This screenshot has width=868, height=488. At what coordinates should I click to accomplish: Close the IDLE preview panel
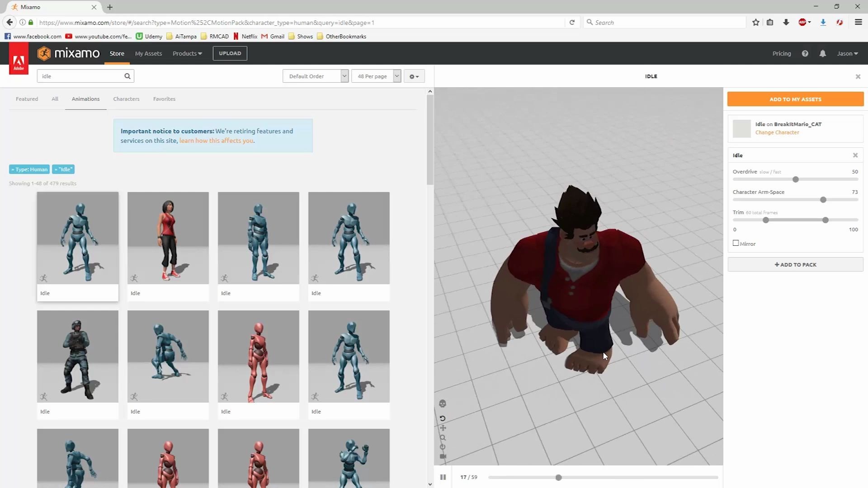click(x=858, y=76)
